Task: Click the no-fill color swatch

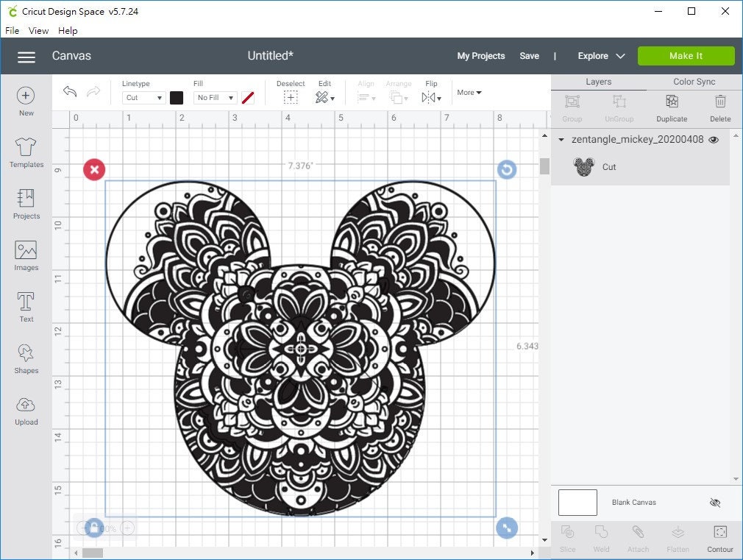Action: (248, 98)
